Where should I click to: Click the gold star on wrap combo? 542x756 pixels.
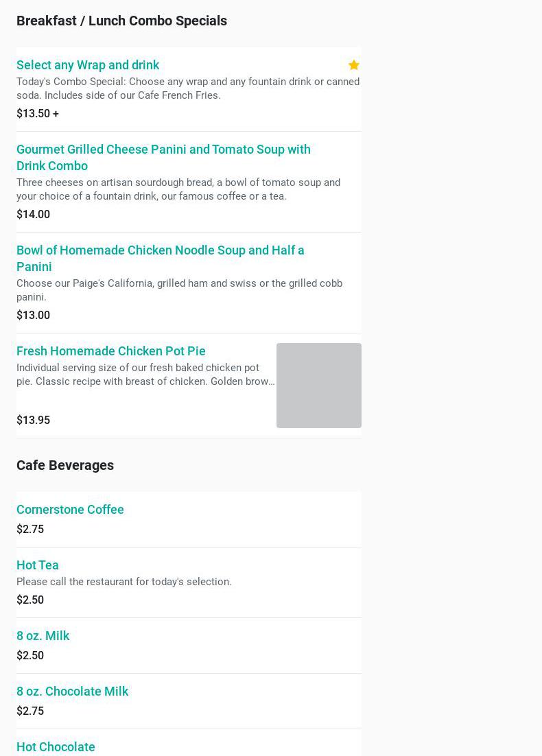(354, 65)
